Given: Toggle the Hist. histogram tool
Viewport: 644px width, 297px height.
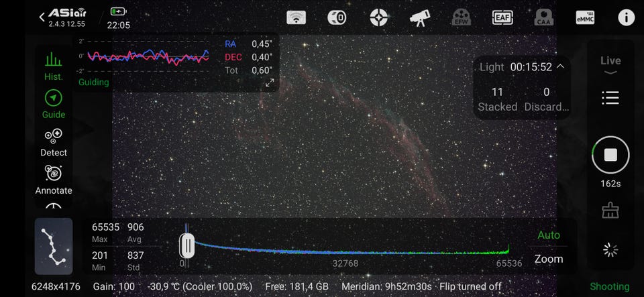Looking at the screenshot, I should (54, 66).
